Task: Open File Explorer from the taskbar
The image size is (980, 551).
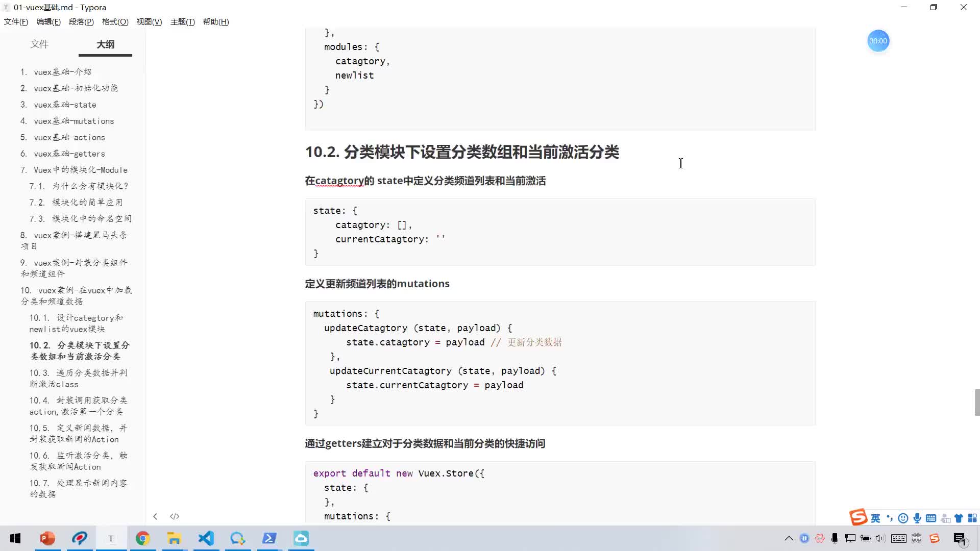Action: coord(174,538)
